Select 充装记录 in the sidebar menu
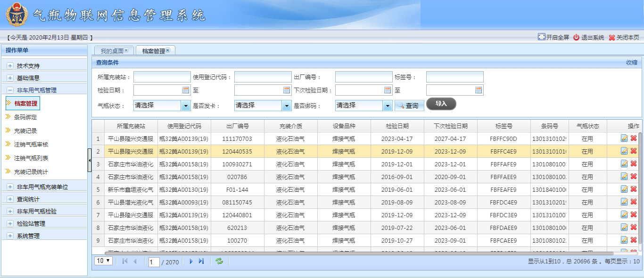This screenshot has height=278, width=644. click(x=25, y=131)
